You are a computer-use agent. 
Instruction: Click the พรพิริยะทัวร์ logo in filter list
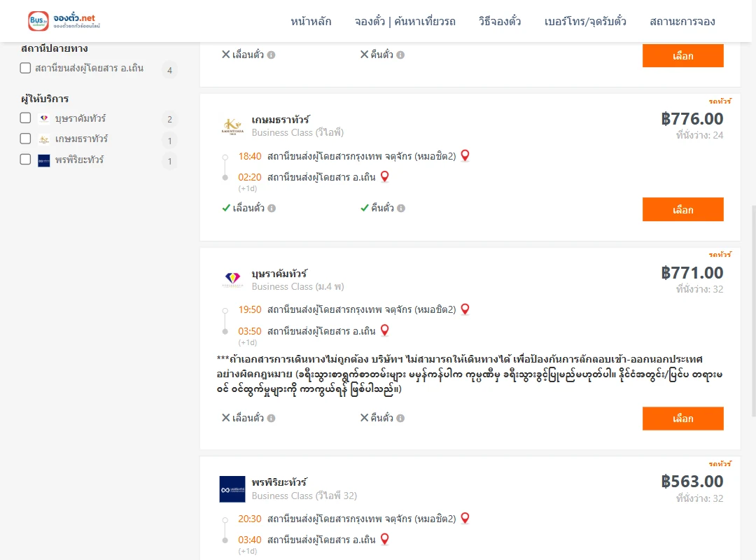[44, 160]
